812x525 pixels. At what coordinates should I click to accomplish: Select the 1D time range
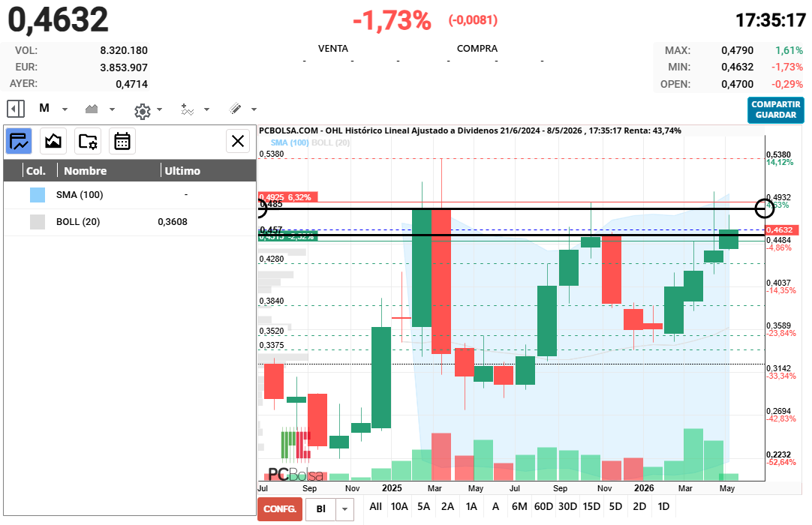(663, 506)
